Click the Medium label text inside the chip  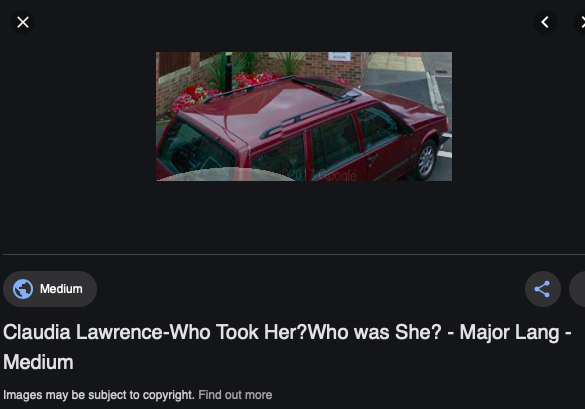pyautogui.click(x=61, y=289)
